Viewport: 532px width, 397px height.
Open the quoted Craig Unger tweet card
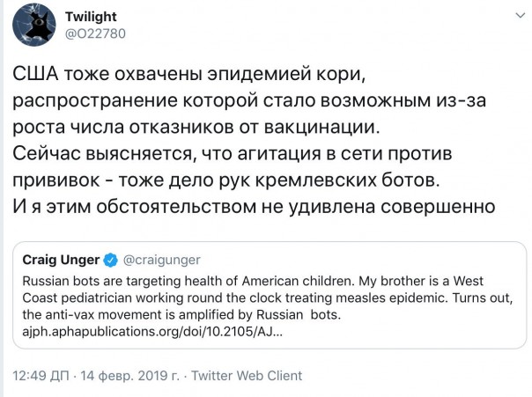pyautogui.click(x=265, y=297)
